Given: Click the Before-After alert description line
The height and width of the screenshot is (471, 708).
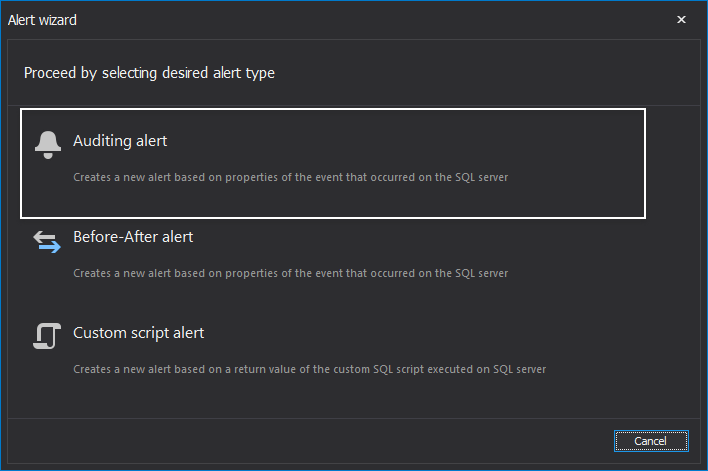Looking at the screenshot, I should (x=290, y=274).
